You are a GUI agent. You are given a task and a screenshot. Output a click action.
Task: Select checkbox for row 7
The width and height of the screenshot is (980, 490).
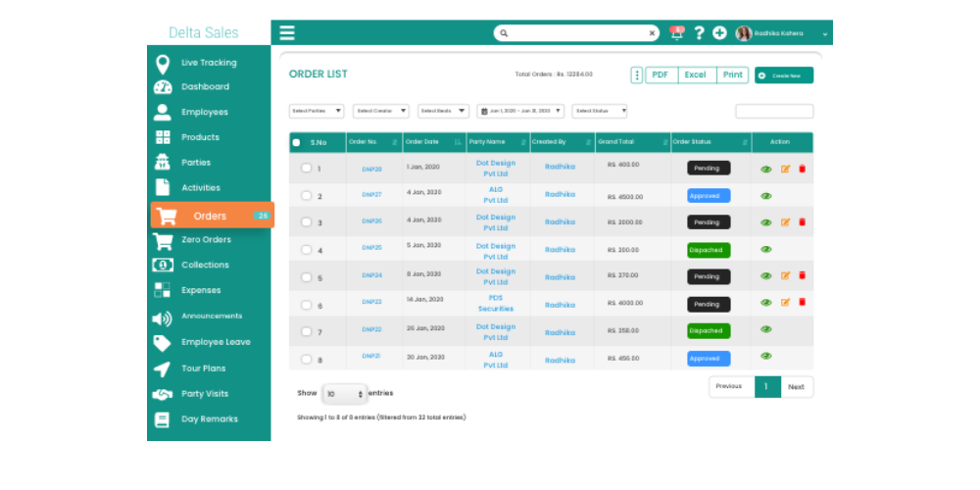tap(306, 331)
